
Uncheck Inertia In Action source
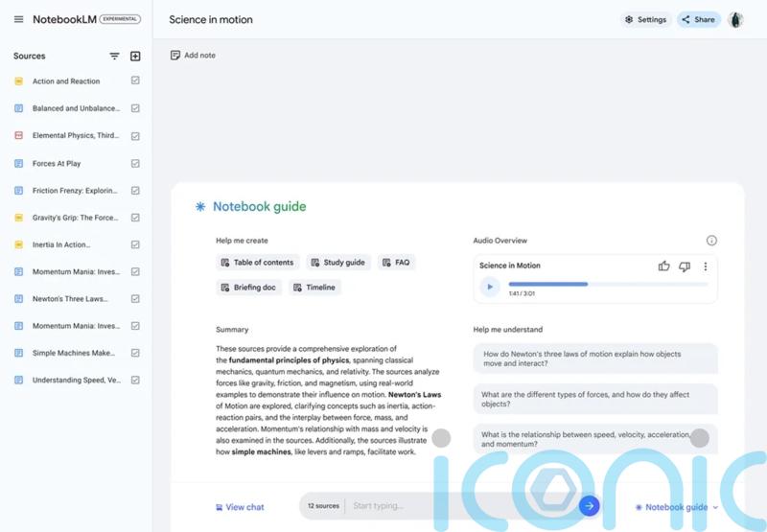click(x=135, y=244)
